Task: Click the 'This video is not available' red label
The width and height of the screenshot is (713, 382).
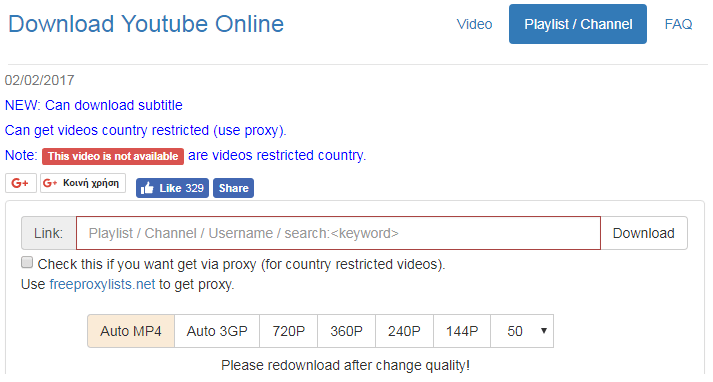Action: click(113, 156)
